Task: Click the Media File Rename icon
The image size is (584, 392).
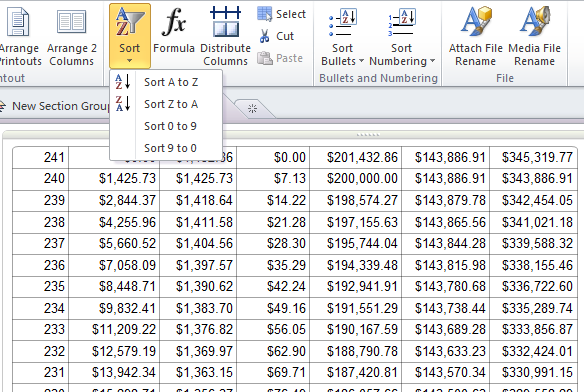Action: point(534,21)
